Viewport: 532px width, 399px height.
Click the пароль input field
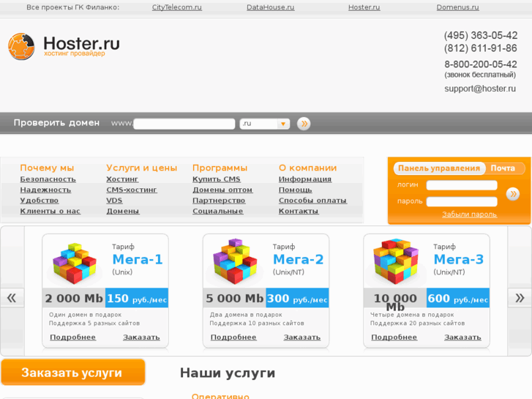point(462,201)
